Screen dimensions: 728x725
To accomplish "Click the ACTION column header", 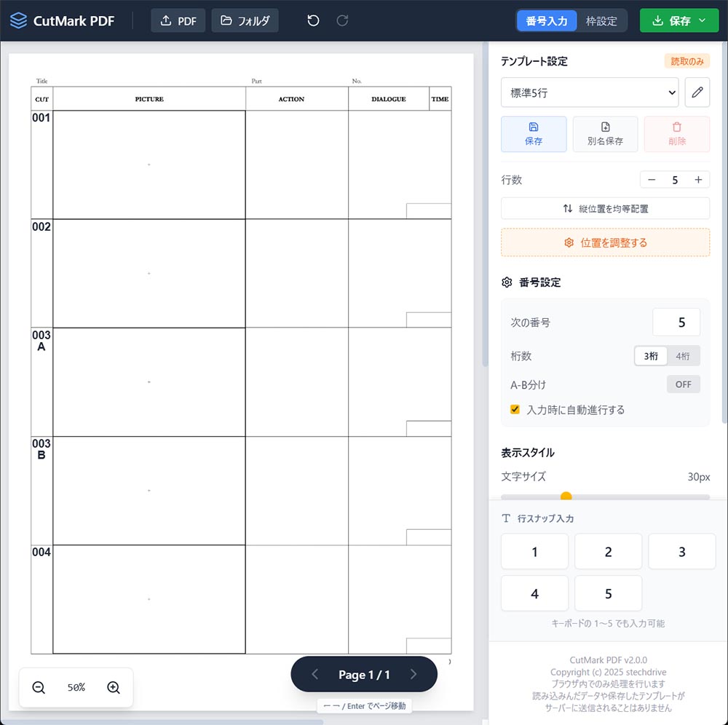I will pos(291,99).
